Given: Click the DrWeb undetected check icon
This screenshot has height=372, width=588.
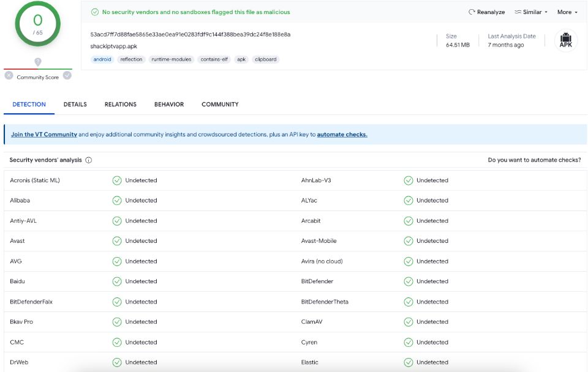Looking at the screenshot, I should pos(117,362).
